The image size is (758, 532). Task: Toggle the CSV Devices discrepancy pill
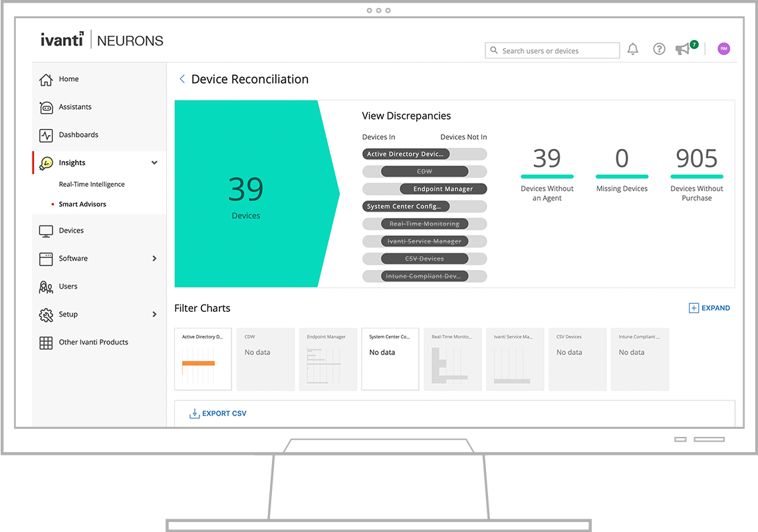pyautogui.click(x=424, y=258)
